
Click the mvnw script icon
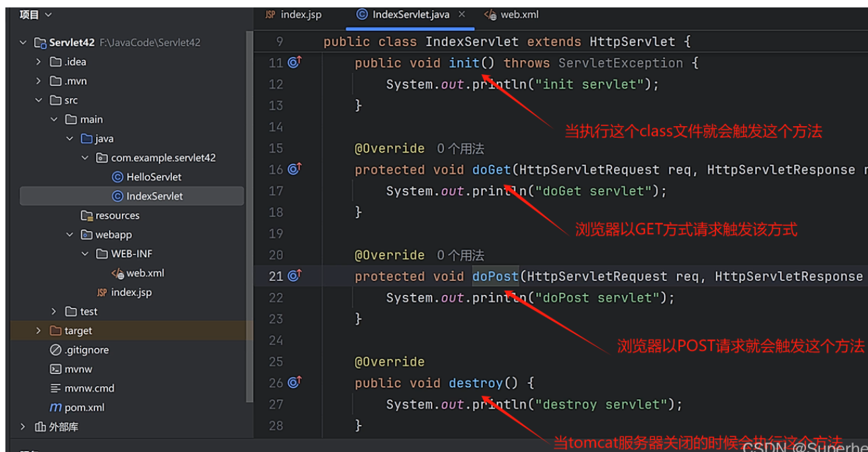coord(56,369)
